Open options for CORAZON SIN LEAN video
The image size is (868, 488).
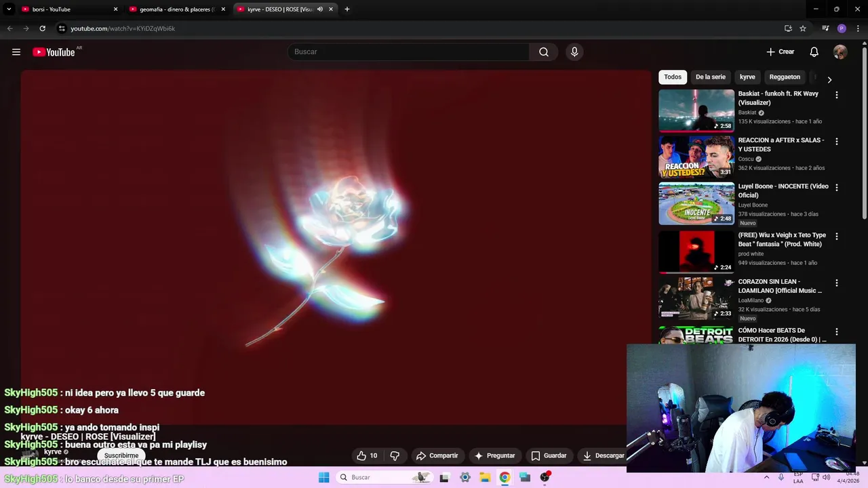click(x=837, y=283)
